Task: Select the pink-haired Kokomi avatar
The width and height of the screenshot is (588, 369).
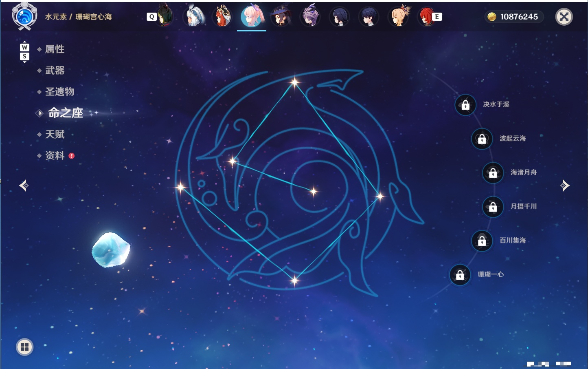Action: (252, 16)
